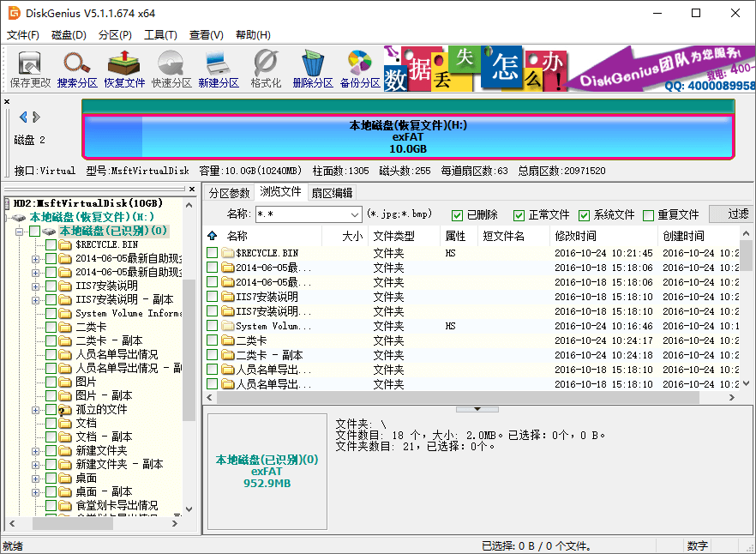
Task: Click the DiskGenius banner advertisement
Action: (569, 69)
